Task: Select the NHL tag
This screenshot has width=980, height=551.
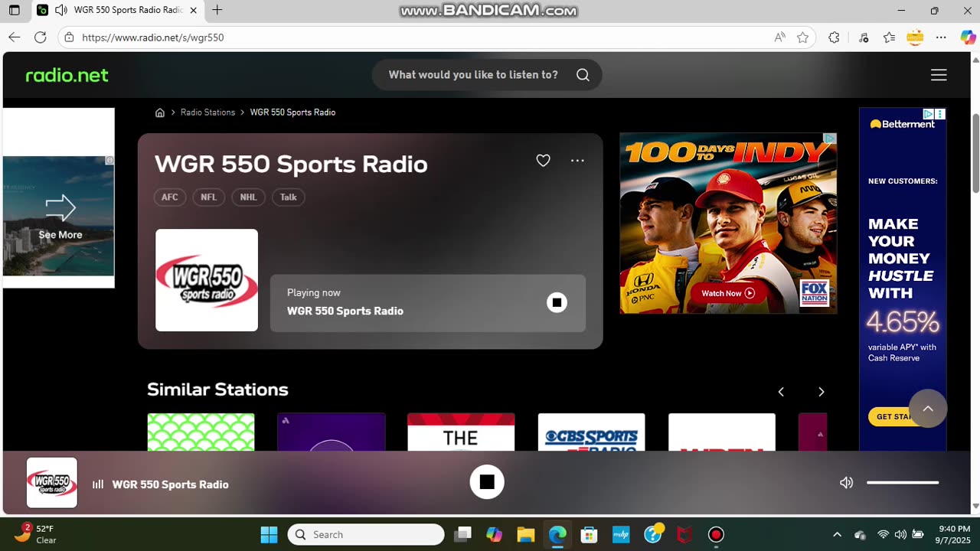Action: coord(248,197)
